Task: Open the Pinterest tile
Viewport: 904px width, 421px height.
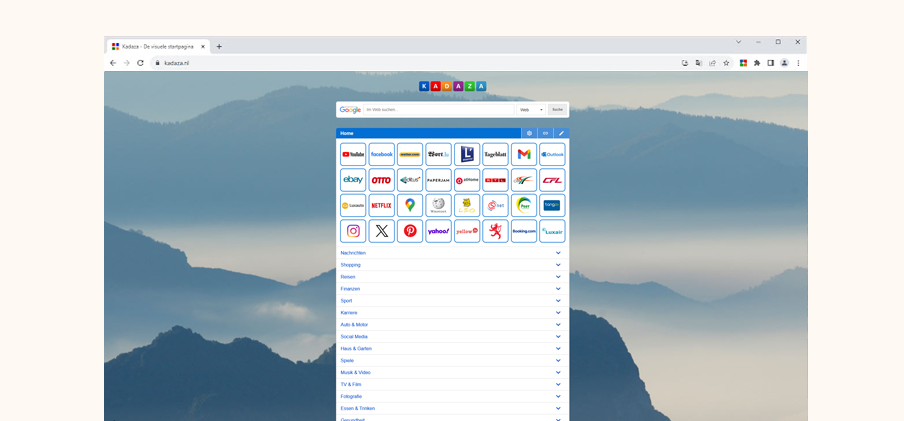Action: tap(410, 231)
